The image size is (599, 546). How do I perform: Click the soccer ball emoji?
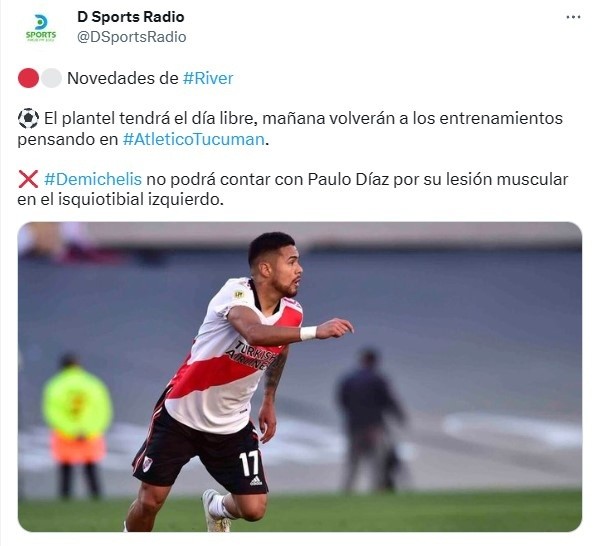(28, 118)
